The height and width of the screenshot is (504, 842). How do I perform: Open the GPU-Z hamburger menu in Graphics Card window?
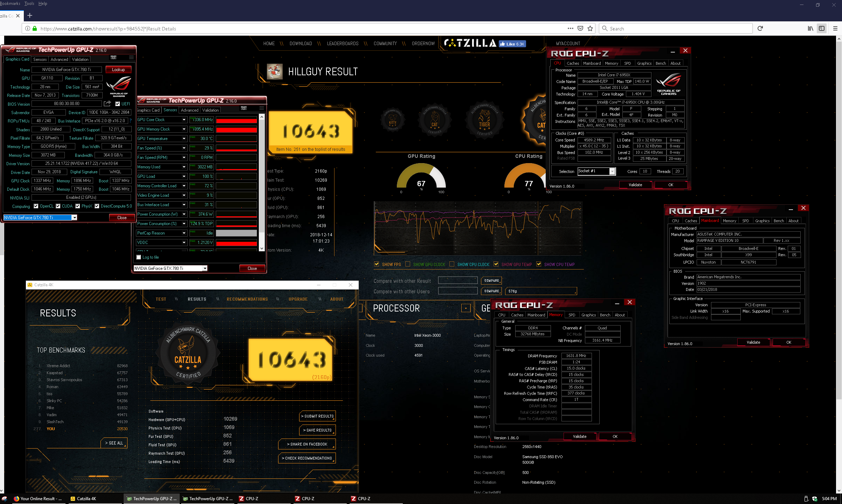(131, 57)
